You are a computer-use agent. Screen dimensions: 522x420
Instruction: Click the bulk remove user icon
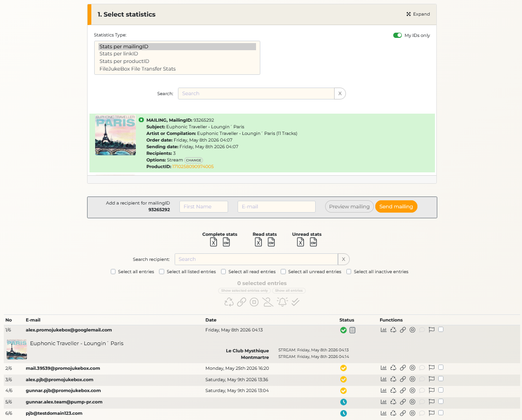[x=268, y=302]
